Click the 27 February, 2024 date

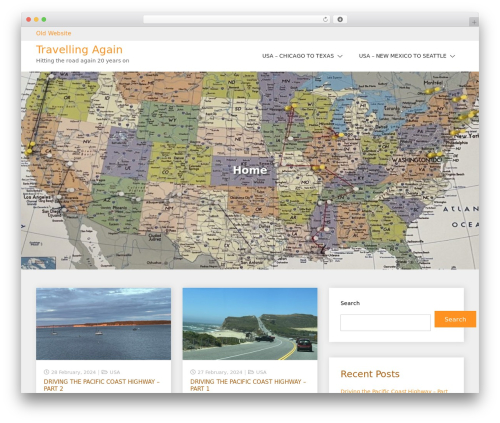click(220, 372)
